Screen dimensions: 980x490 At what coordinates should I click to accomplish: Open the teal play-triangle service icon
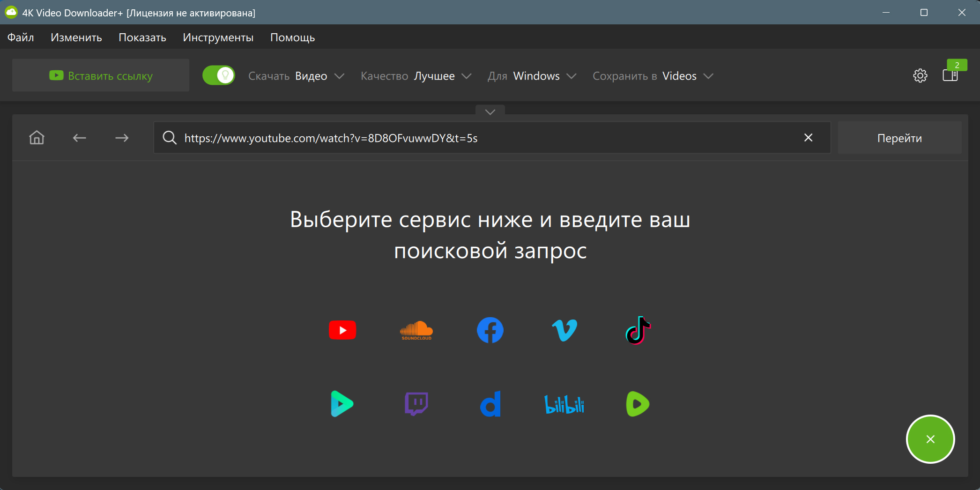(342, 404)
